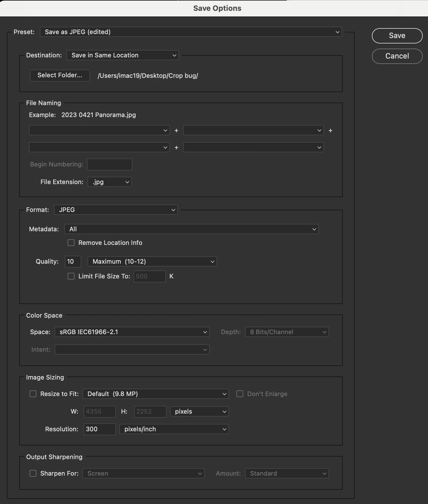Click the H height field
This screenshot has height=504, width=428.
pyautogui.click(x=150, y=411)
